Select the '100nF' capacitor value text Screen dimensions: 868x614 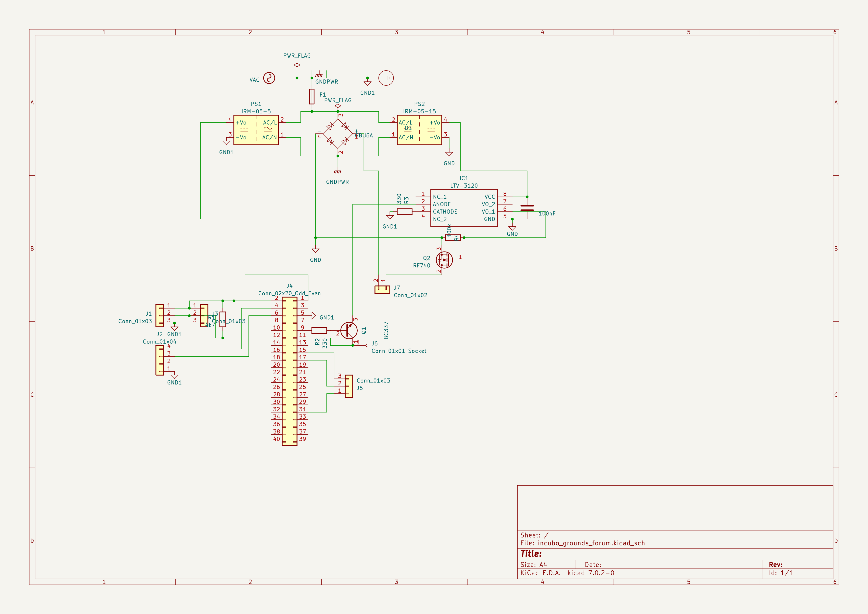click(x=547, y=214)
